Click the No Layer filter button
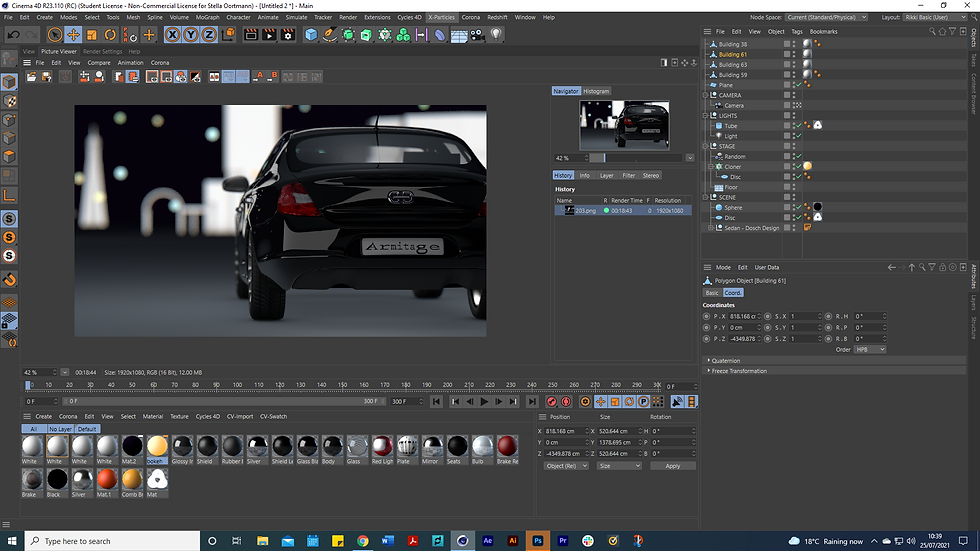This screenshot has width=980, height=551. pos(61,429)
